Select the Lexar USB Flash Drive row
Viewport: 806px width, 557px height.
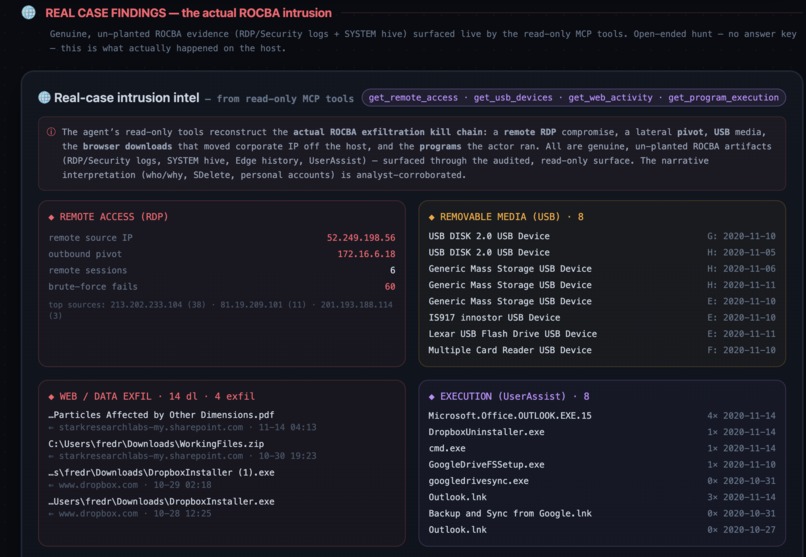point(601,334)
